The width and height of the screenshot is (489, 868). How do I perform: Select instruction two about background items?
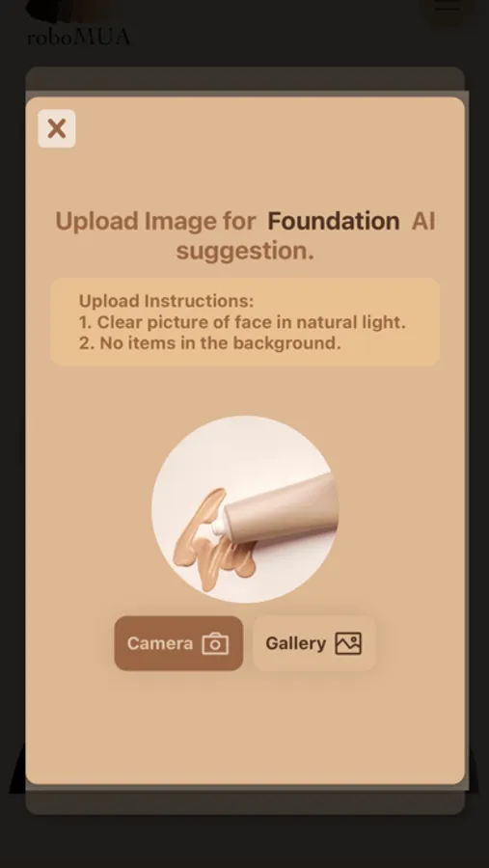[209, 342]
